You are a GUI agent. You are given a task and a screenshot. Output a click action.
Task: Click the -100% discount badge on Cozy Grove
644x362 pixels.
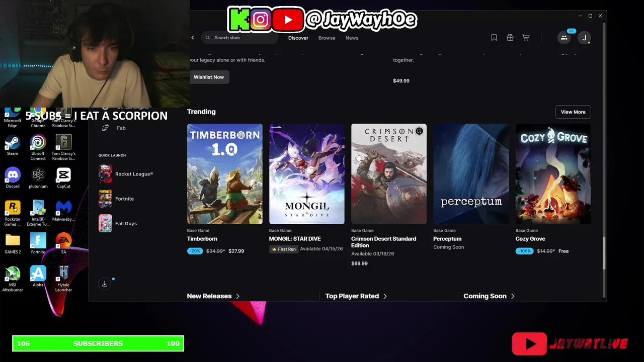tap(524, 251)
